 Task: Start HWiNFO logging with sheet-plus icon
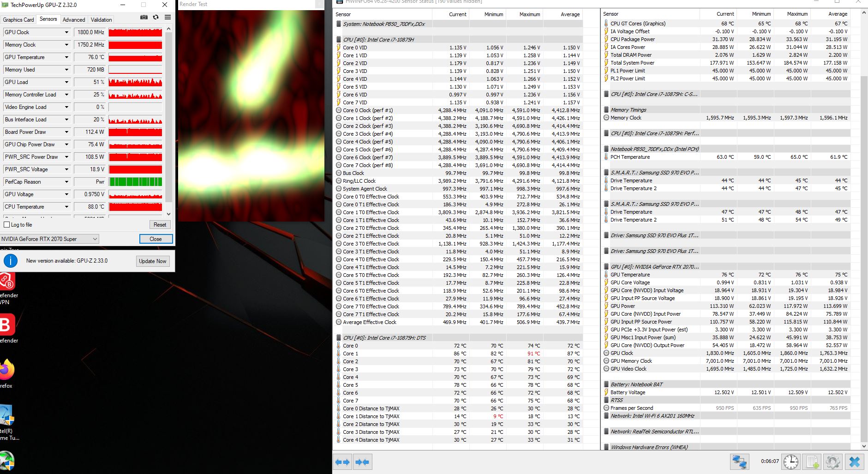[x=812, y=462]
